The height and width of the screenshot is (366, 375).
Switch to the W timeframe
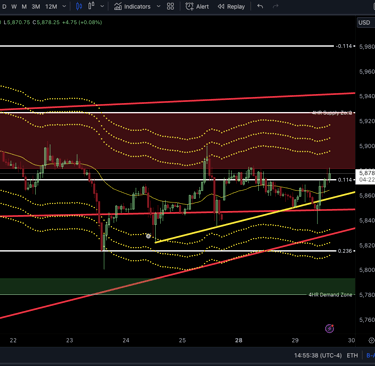[14, 6]
